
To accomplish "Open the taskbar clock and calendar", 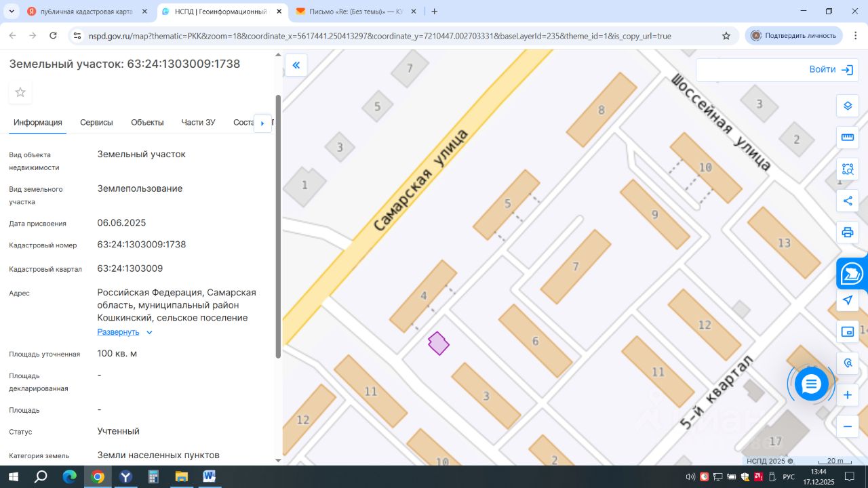I will [818, 476].
